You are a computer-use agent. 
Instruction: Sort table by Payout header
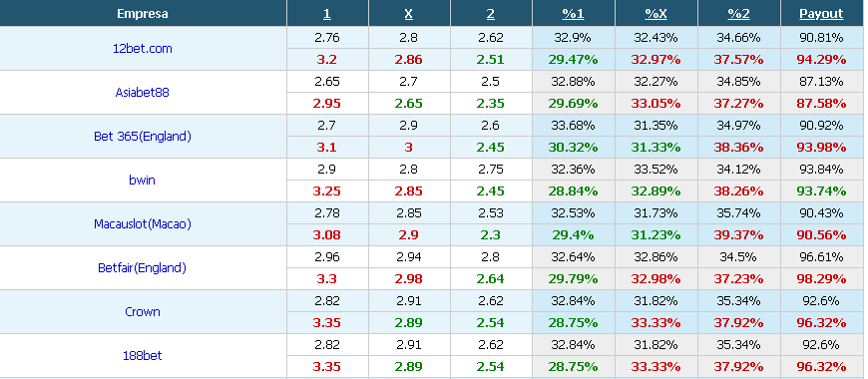(x=821, y=13)
